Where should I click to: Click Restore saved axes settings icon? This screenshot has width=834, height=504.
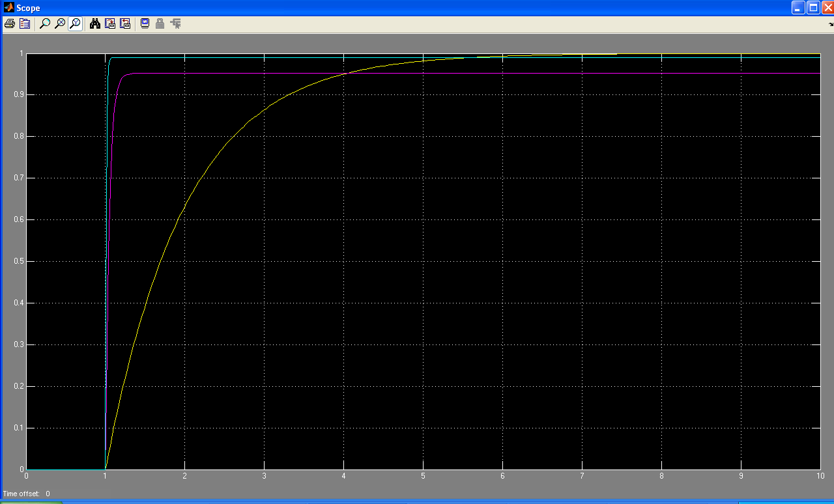[125, 23]
